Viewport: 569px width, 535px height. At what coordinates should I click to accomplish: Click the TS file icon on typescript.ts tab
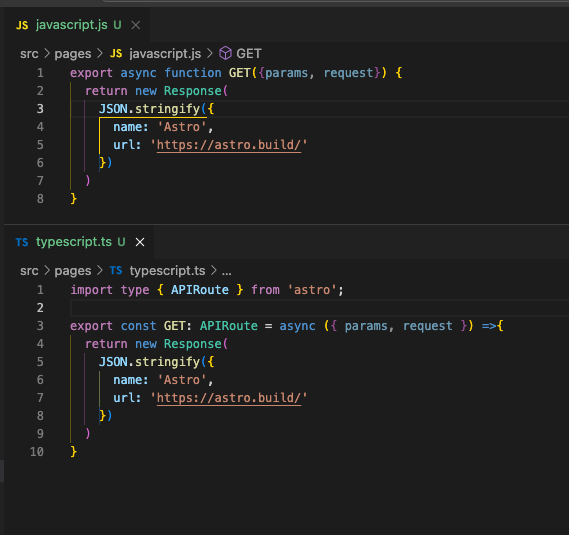point(22,242)
